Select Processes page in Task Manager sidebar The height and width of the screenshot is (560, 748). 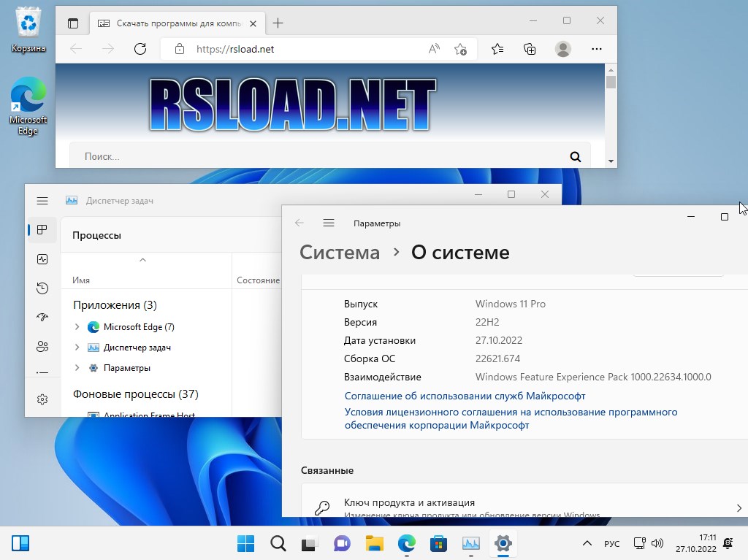point(42,230)
